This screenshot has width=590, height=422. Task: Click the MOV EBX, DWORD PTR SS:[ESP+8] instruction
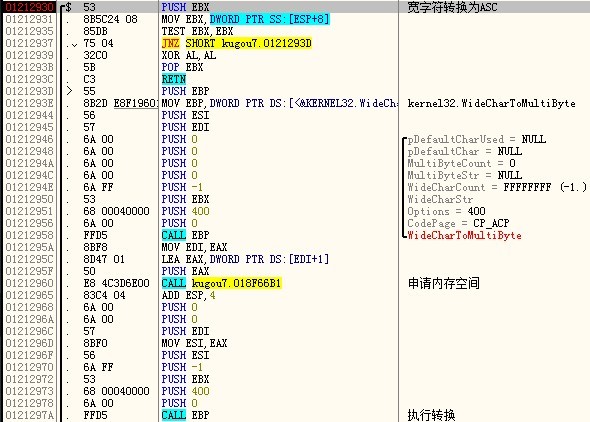coord(246,19)
